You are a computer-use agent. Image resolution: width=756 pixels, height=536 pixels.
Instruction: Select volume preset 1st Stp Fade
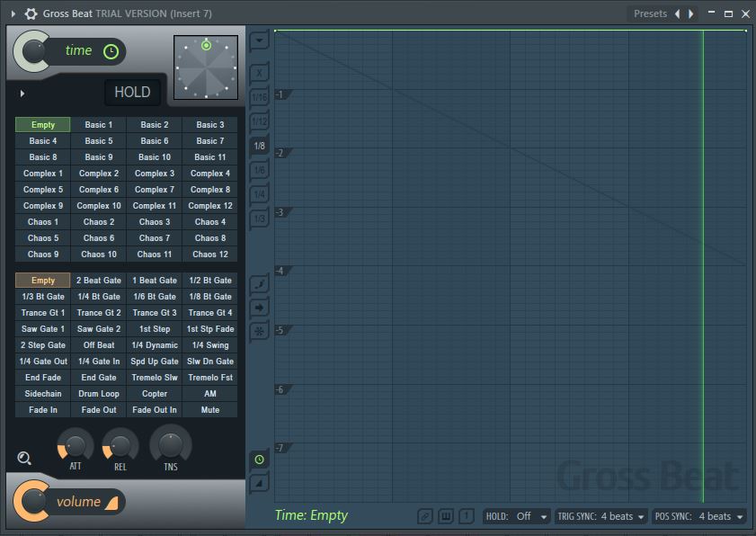(x=210, y=329)
